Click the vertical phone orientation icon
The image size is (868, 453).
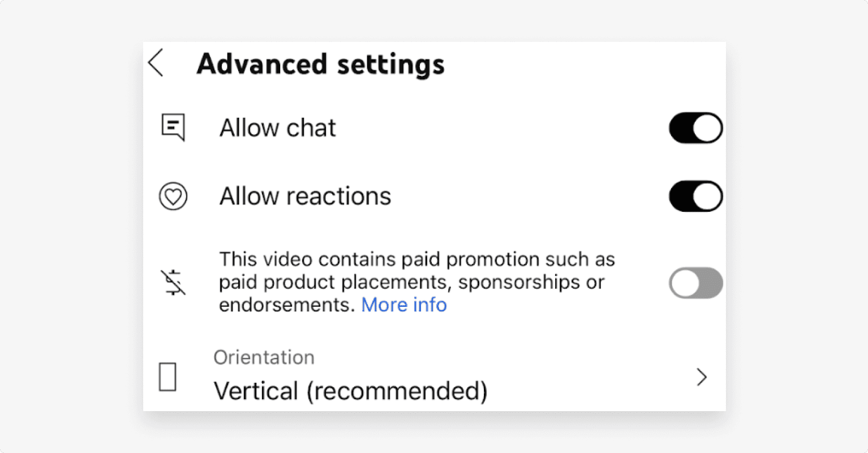click(167, 377)
